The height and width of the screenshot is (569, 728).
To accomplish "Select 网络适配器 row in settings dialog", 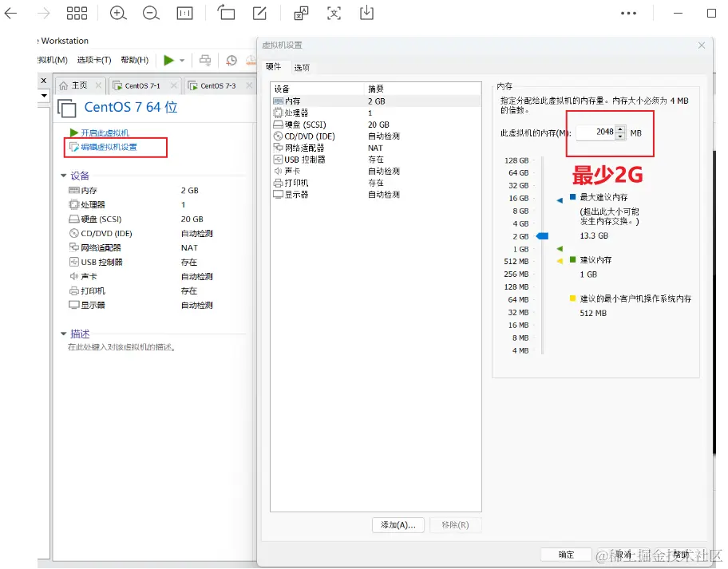I will [376, 148].
